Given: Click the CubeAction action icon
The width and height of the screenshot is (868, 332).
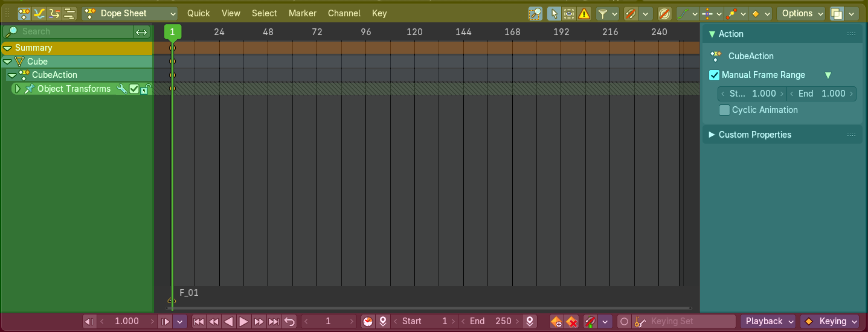Looking at the screenshot, I should 716,56.
